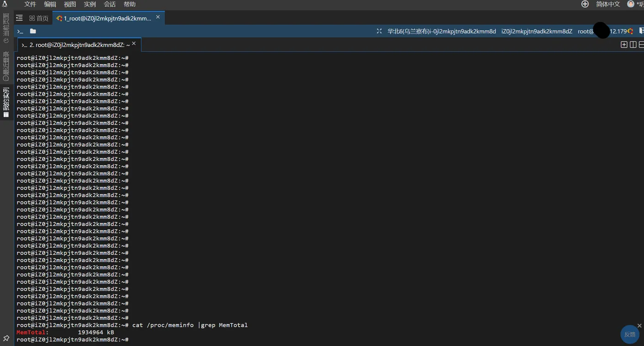The width and height of the screenshot is (644, 346).
Task: Click the circled plus icon in top bar
Action: coord(585,4)
